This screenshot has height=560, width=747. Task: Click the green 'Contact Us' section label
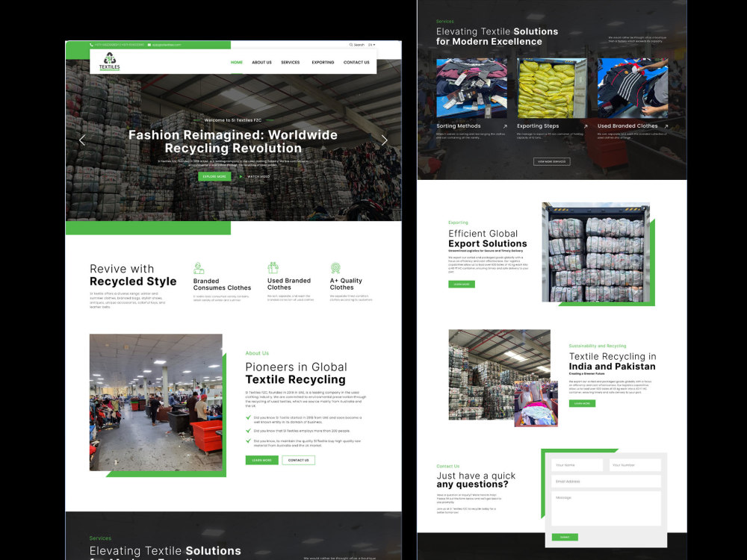[447, 466]
